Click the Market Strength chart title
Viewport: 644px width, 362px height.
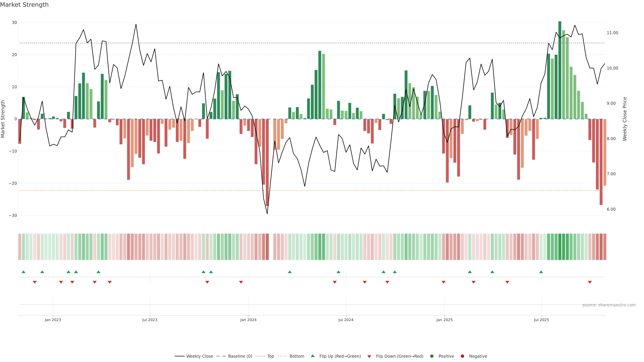(24, 5)
